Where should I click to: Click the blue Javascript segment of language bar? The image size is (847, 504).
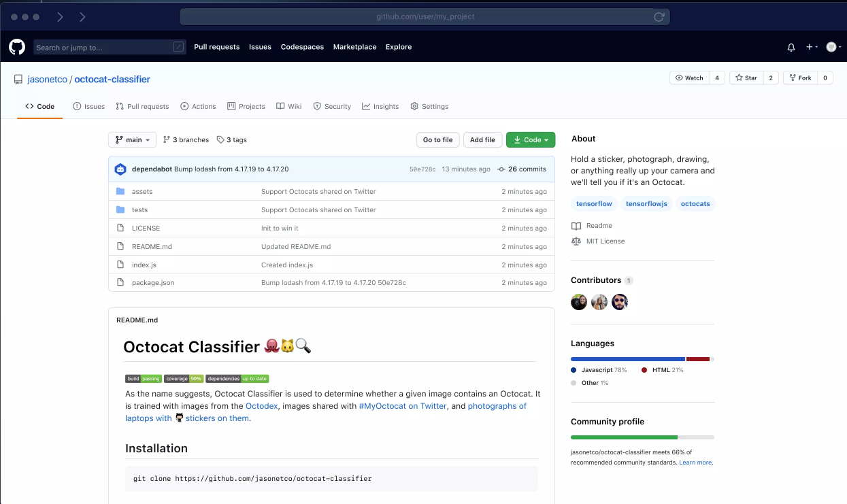(628, 359)
